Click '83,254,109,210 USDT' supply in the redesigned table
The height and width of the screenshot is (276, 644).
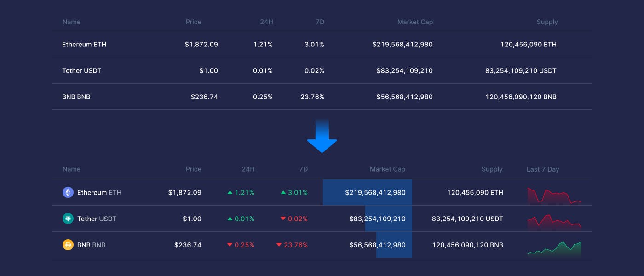pos(467,219)
